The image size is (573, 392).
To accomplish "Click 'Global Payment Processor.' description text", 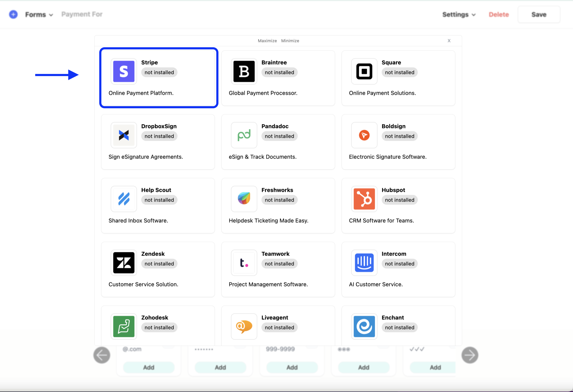I will [263, 93].
